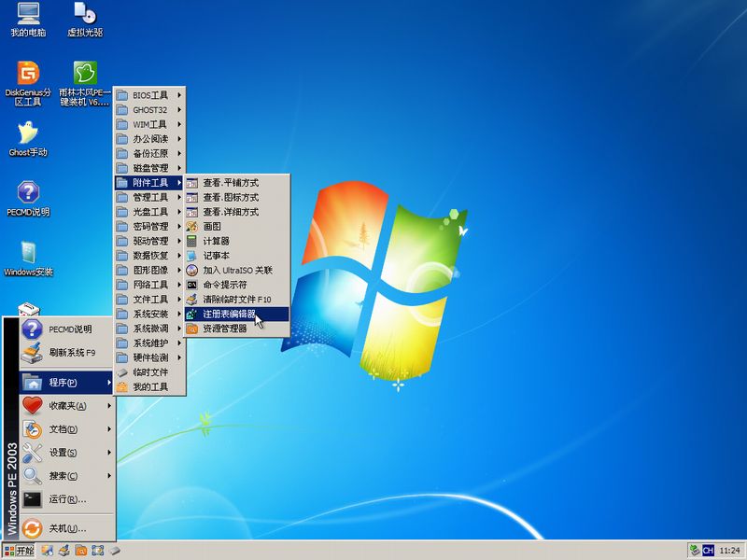Expand the 磁盘管理 submenu
747x560 pixels.
[149, 167]
